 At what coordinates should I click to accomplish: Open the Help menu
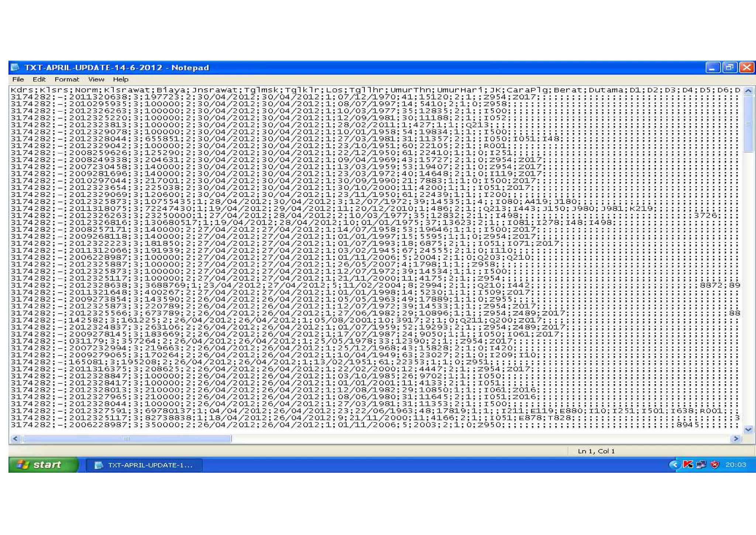tap(120, 79)
